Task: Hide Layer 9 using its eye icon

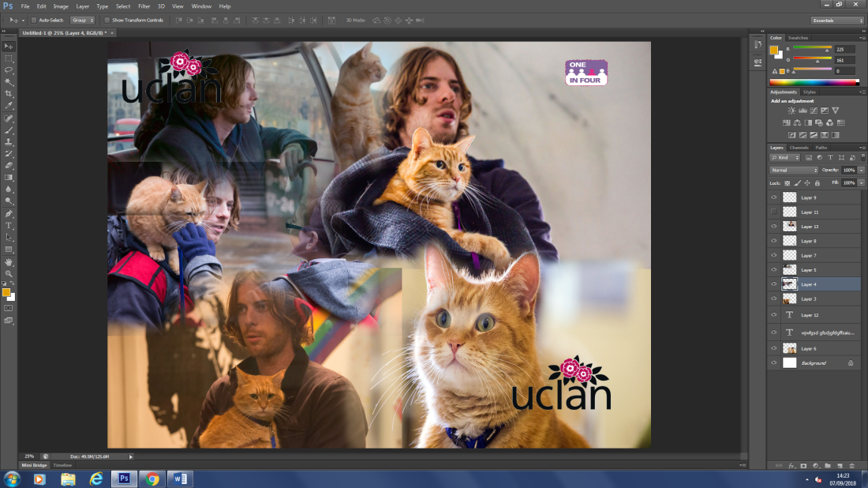Action: pos(774,197)
